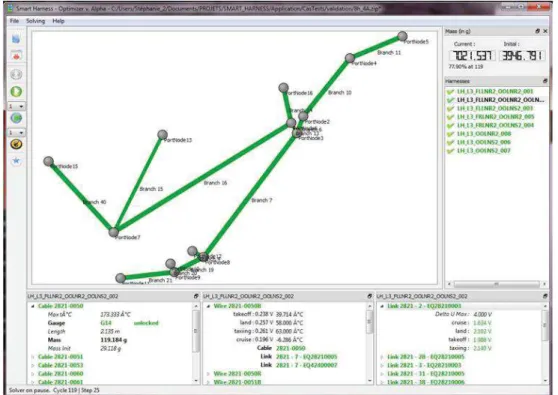Click the greyed-out round toolbar button
The width and height of the screenshot is (558, 395).
point(16,74)
